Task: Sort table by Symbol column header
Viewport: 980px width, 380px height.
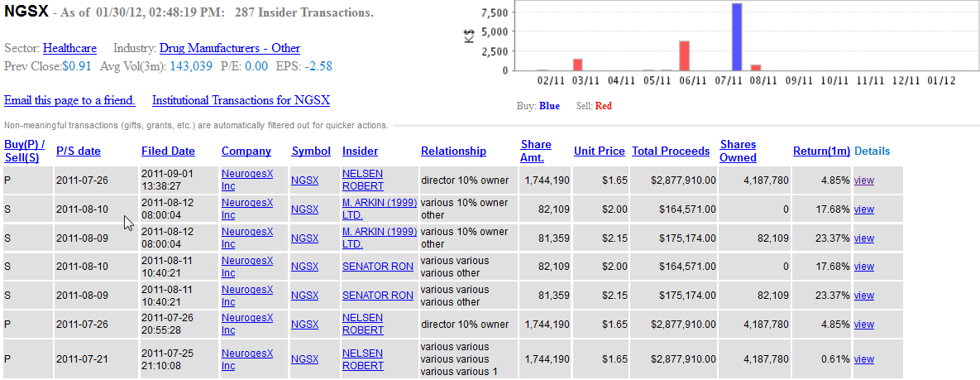Action: pos(309,151)
